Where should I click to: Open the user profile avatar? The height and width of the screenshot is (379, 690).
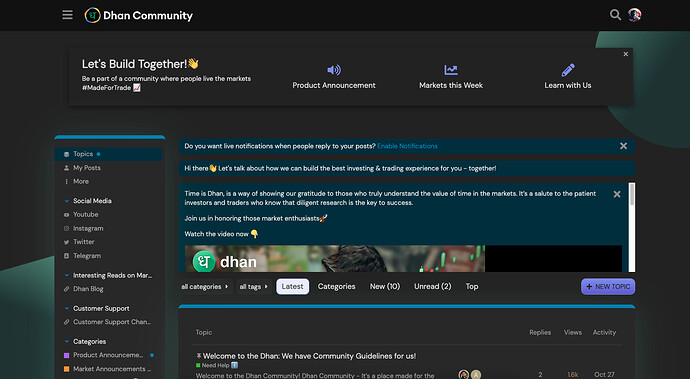point(635,15)
